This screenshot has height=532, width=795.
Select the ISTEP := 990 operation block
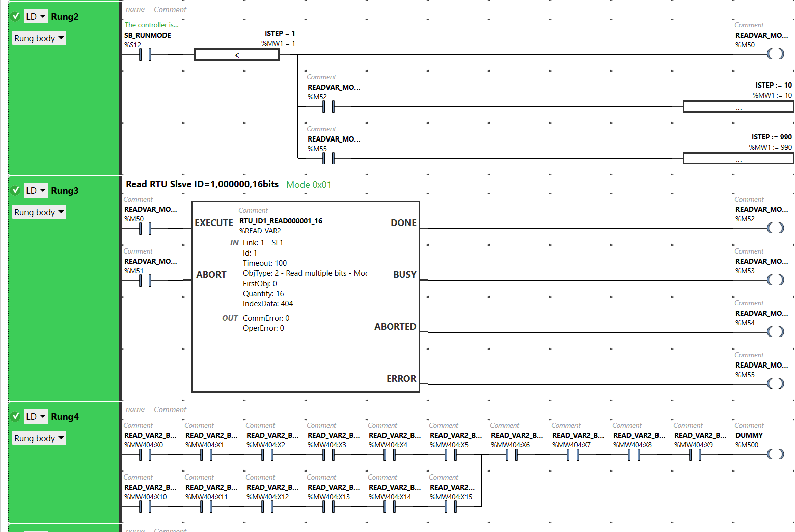coord(738,158)
